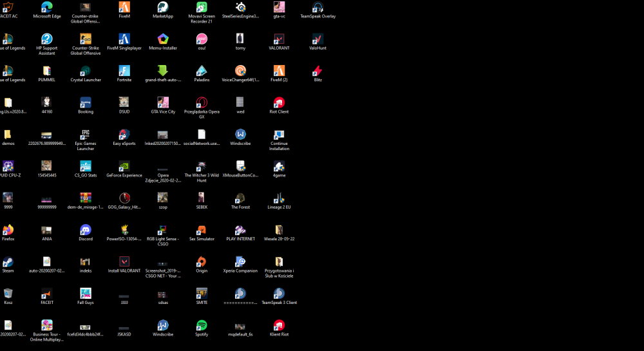Click the Continue Installation shortcut
The width and height of the screenshot is (644, 351).
(x=279, y=134)
